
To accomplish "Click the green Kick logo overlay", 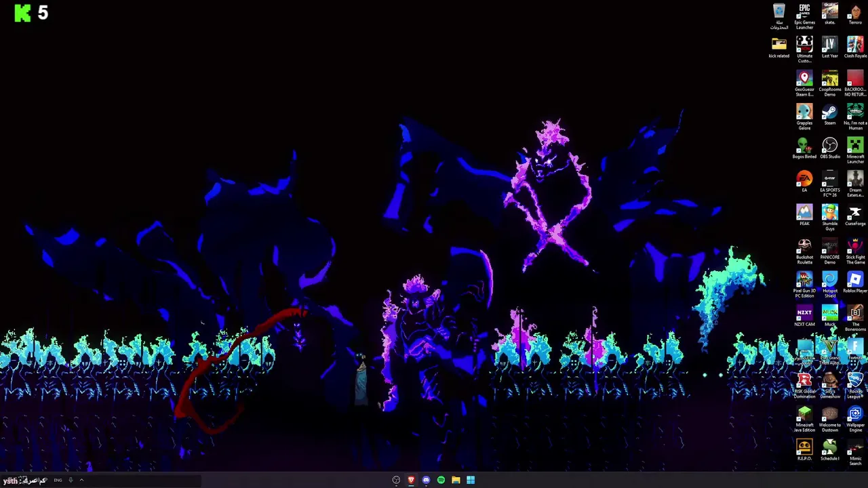I will [22, 13].
